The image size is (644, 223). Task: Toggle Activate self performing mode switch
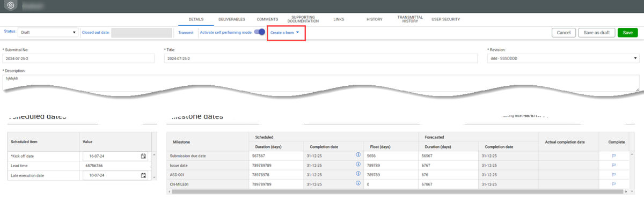point(260,32)
